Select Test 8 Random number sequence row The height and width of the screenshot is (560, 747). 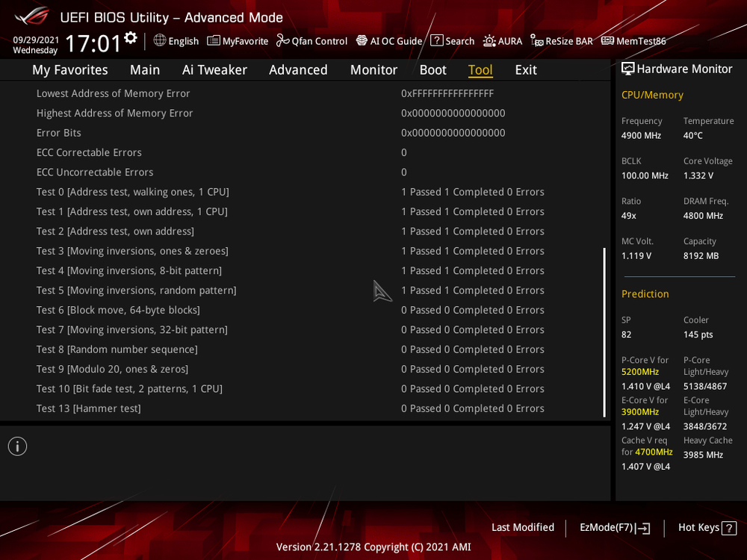[x=303, y=349]
